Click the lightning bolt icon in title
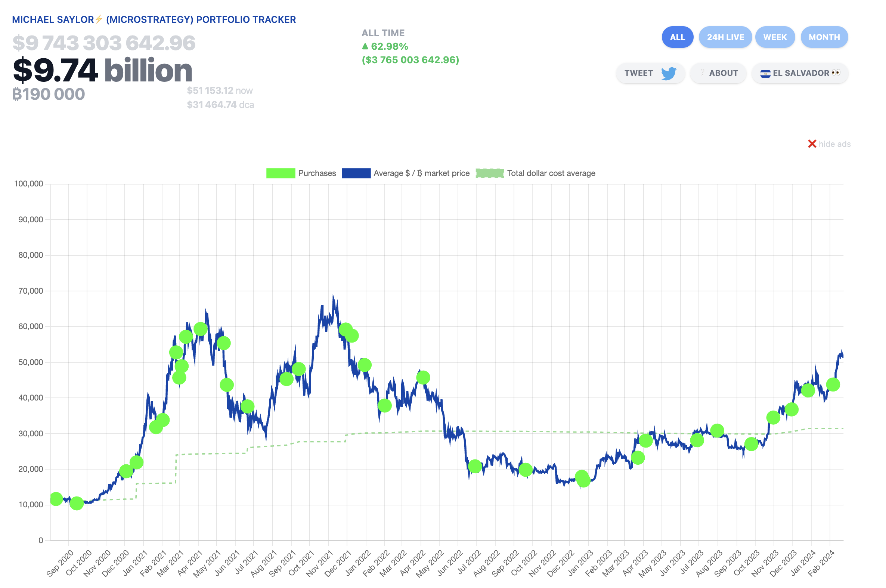 99,19
